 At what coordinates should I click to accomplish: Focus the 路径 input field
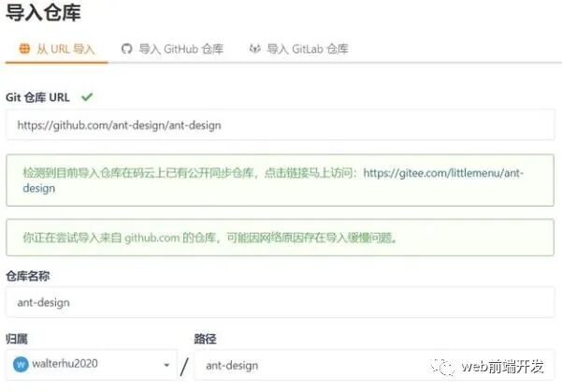point(374,365)
